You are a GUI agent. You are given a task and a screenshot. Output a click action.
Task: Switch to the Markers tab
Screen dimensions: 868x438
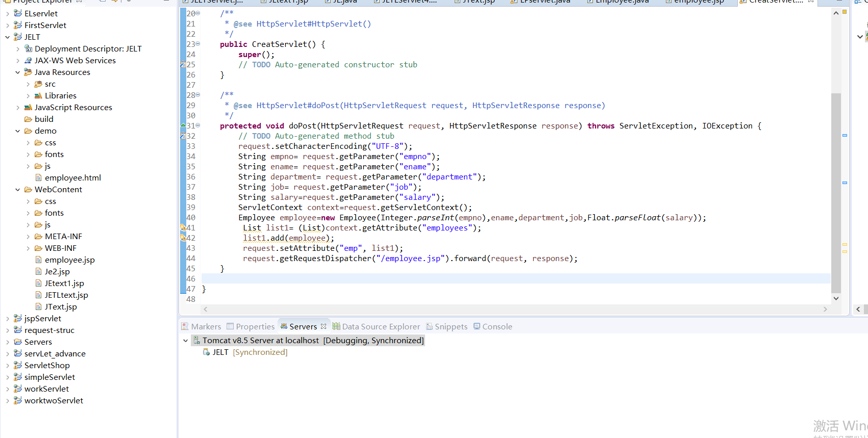(x=202, y=326)
